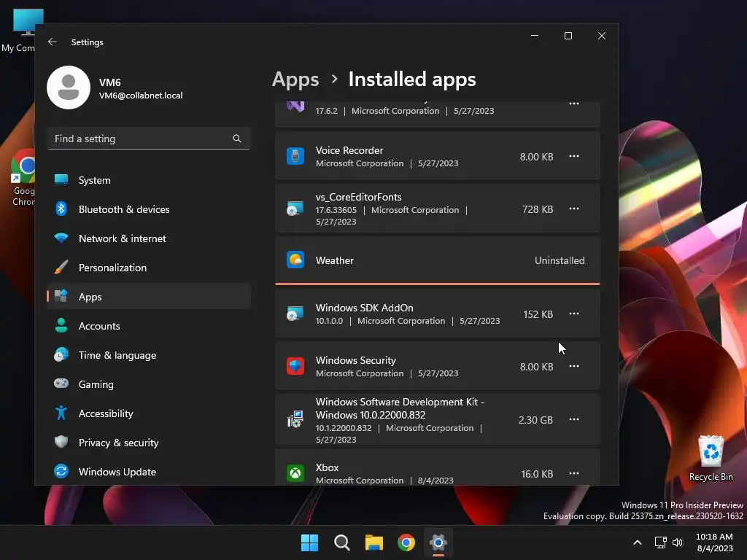Click the Voice Recorder app icon
747x560 pixels.
click(x=295, y=156)
